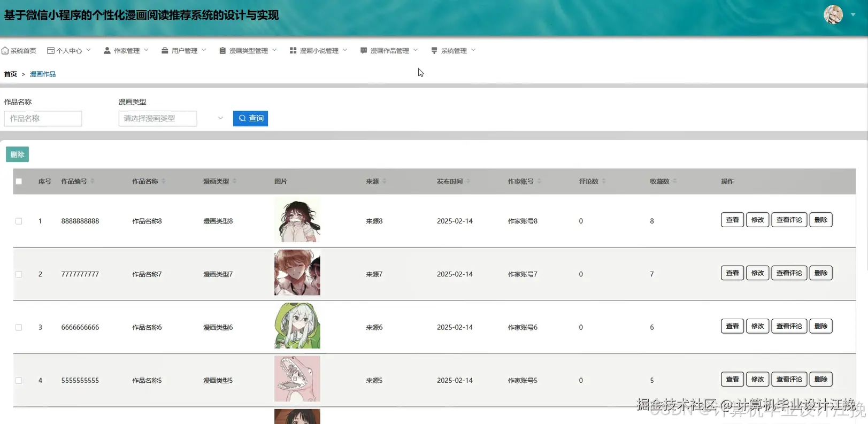Click the green 删除 batch button

point(17,155)
